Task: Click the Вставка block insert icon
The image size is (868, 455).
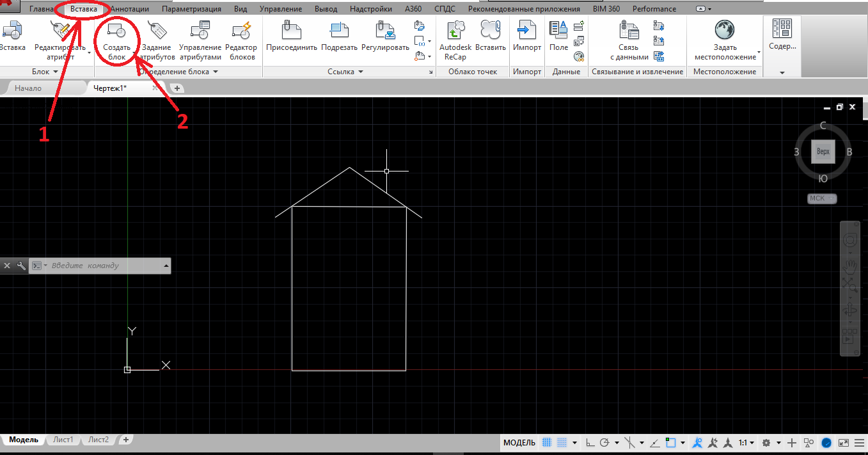Action: coord(12,31)
